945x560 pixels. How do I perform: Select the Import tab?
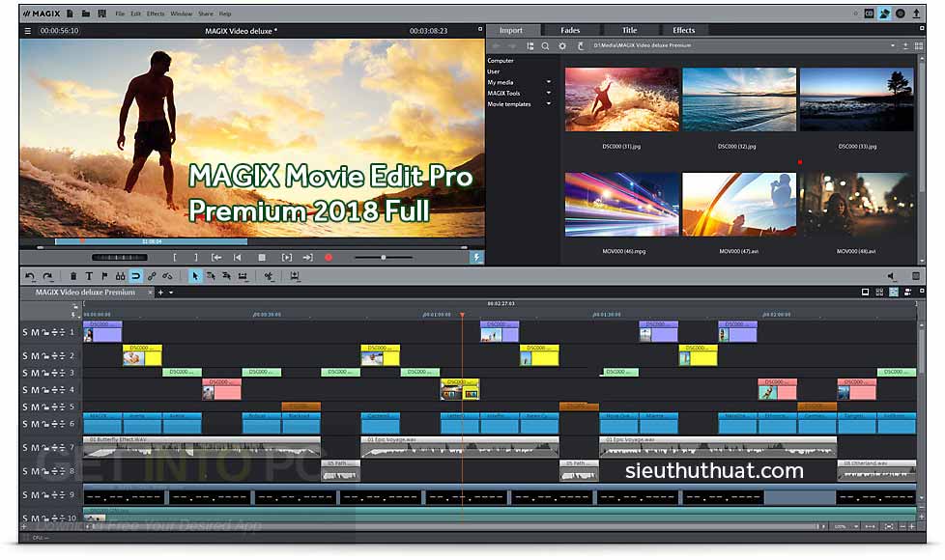(x=511, y=30)
